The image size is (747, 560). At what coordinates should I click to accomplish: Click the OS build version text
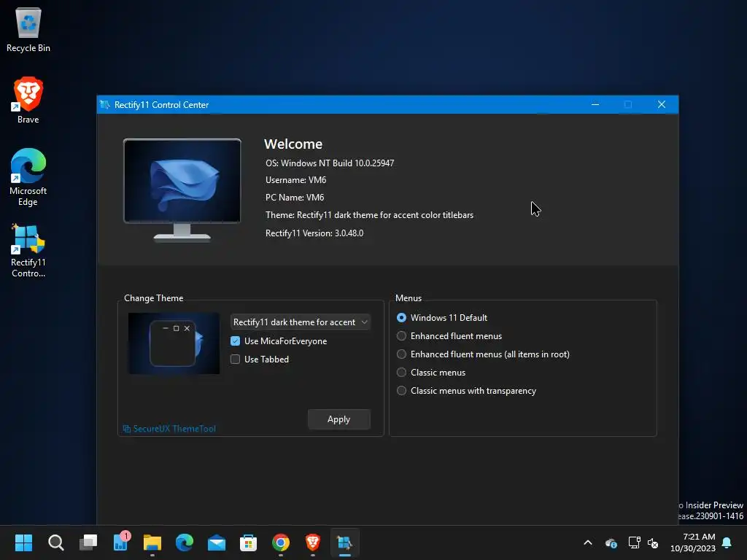pyautogui.click(x=330, y=163)
